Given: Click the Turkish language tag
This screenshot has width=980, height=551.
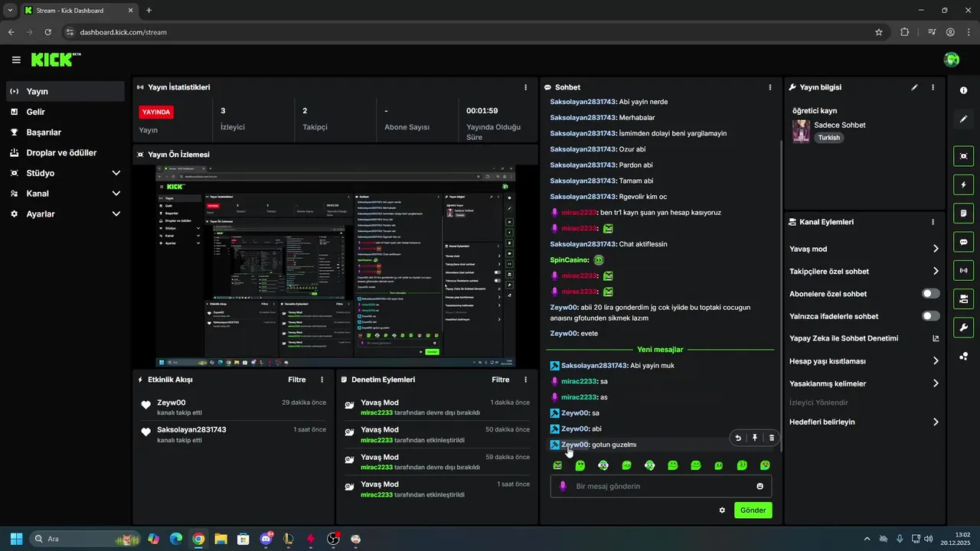Looking at the screenshot, I should pyautogui.click(x=828, y=138).
